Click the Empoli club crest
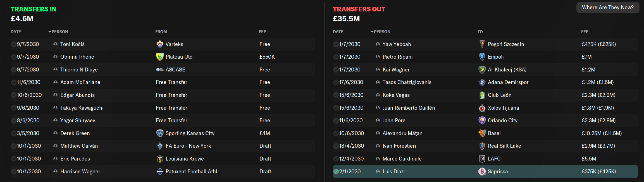Viewport: 644px width, 182px height. pyautogui.click(x=482, y=57)
